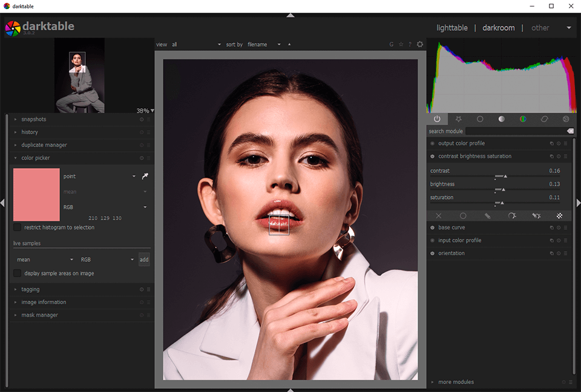Image resolution: width=581 pixels, height=392 pixels.
Task: Enable display sample areas on image
Action: (x=16, y=273)
